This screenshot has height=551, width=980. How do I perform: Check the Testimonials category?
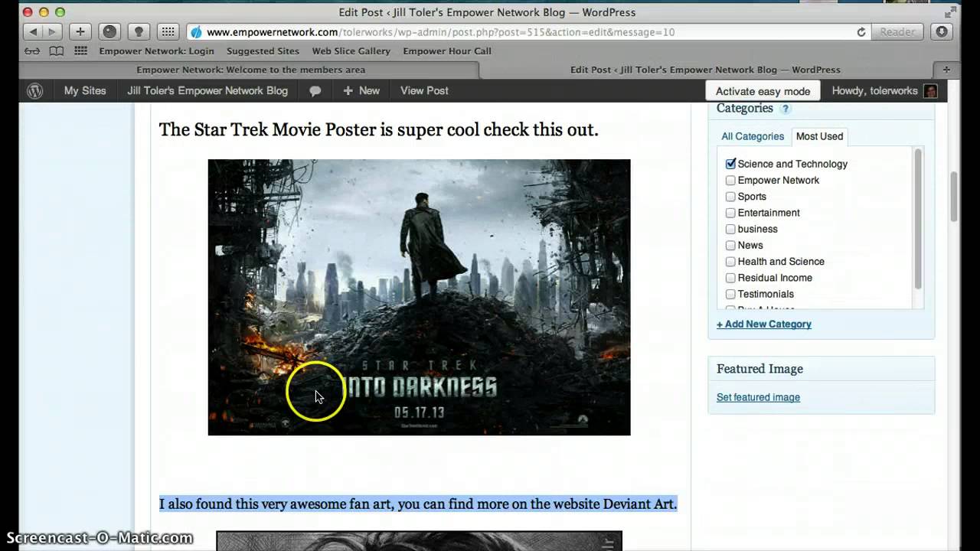click(x=730, y=294)
